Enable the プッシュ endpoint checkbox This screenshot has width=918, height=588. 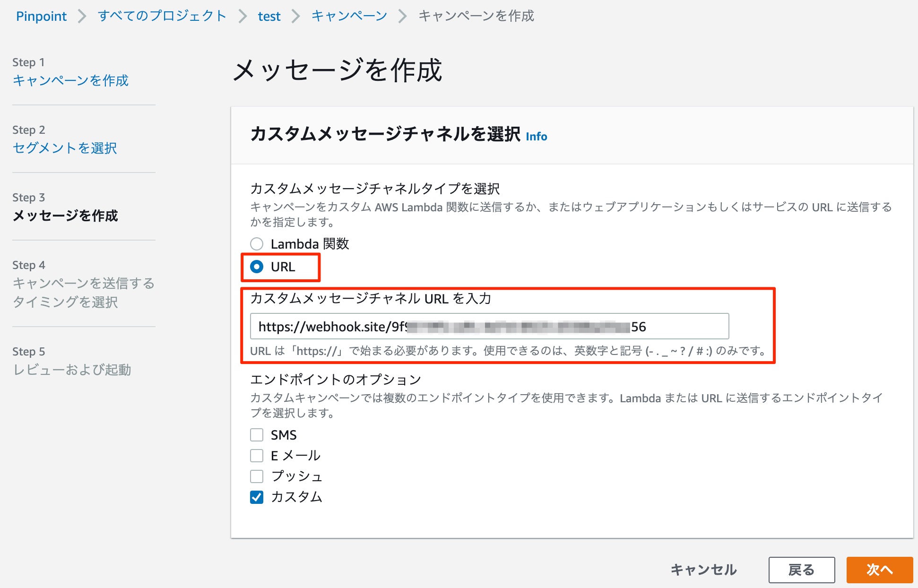click(x=257, y=476)
